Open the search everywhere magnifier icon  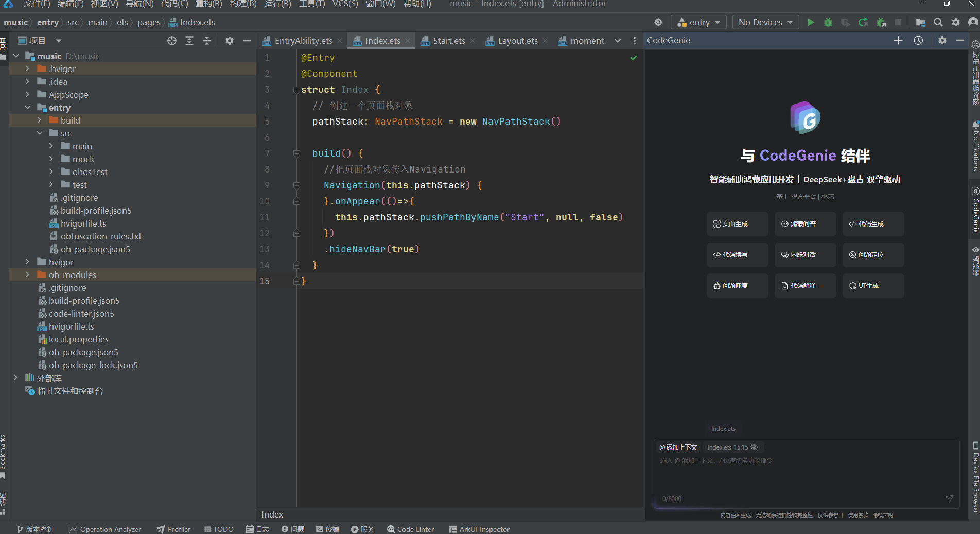938,22
